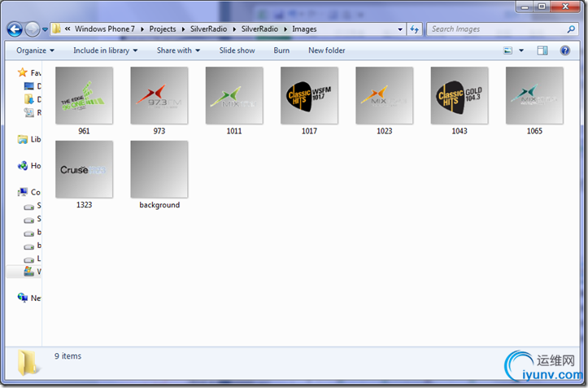Click the file name label 1017
Viewport: 588px width, 388px height.
309,131
